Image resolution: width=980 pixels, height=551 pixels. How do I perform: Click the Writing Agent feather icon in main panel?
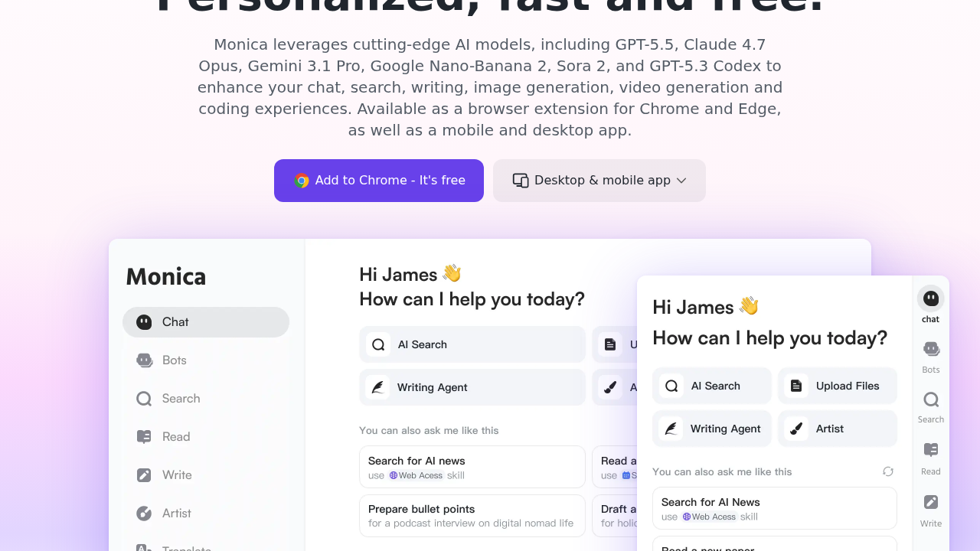coord(377,387)
